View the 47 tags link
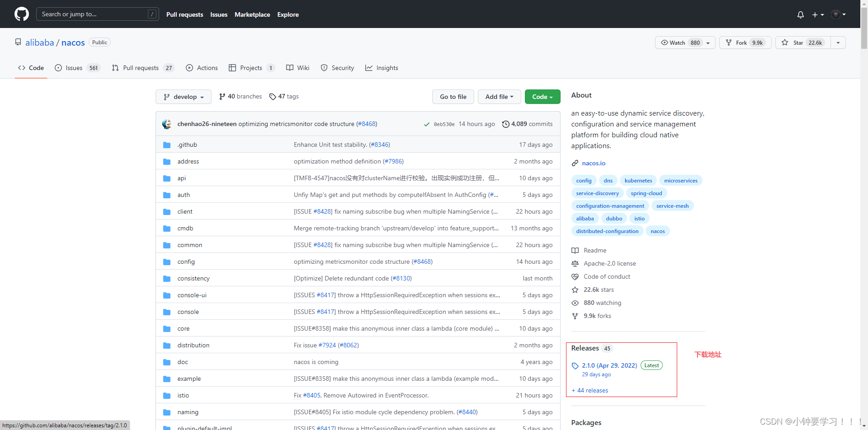Viewport: 868px width, 430px height. pos(284,96)
